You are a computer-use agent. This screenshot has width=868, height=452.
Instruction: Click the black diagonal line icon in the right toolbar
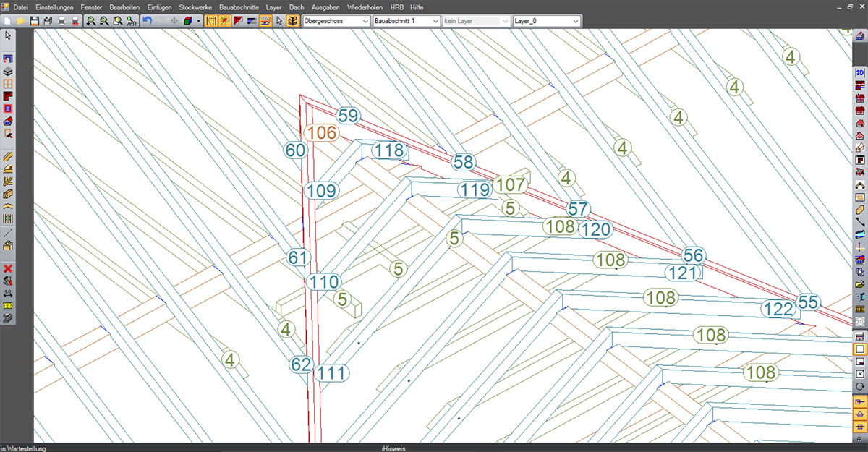click(860, 223)
